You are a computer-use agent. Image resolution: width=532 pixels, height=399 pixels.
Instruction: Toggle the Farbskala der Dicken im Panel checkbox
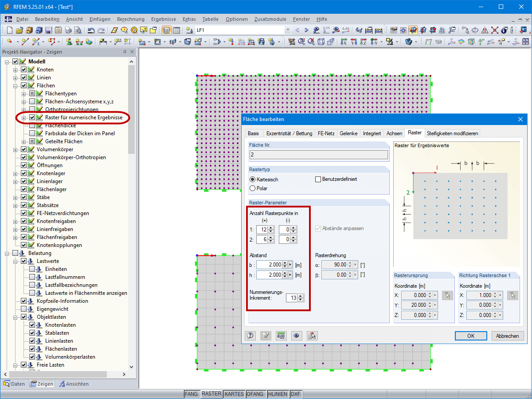click(x=32, y=133)
